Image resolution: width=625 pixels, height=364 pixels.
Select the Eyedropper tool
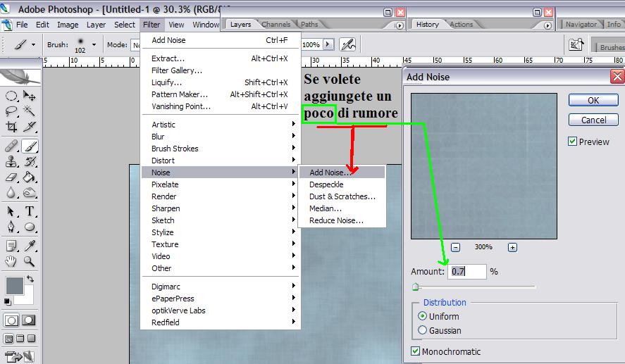tap(29, 246)
